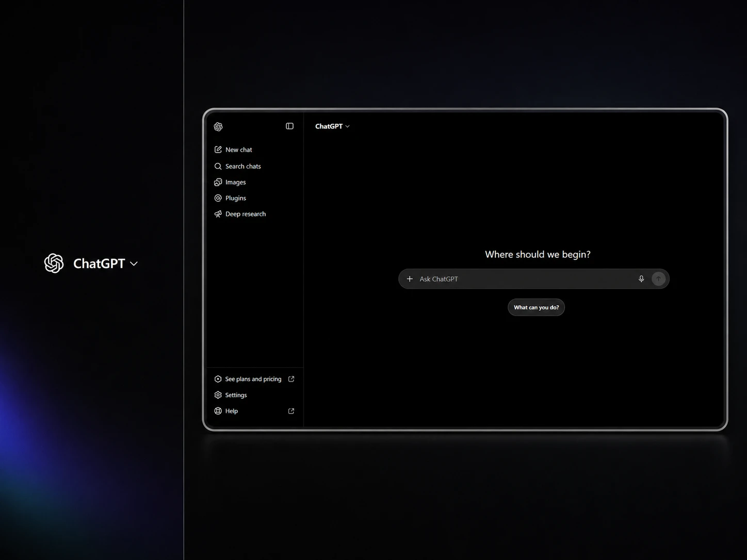747x560 pixels.
Task: Click the plans and pricing badge icon
Action: tap(218, 379)
